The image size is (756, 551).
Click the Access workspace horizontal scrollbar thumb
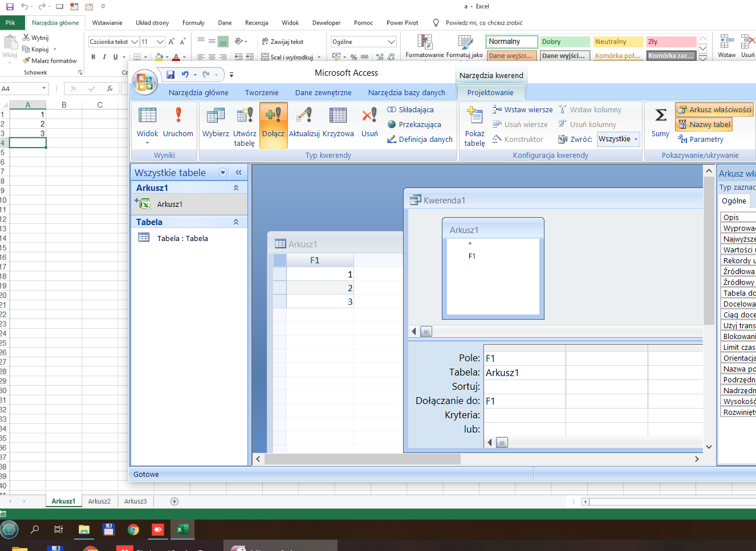(363, 459)
